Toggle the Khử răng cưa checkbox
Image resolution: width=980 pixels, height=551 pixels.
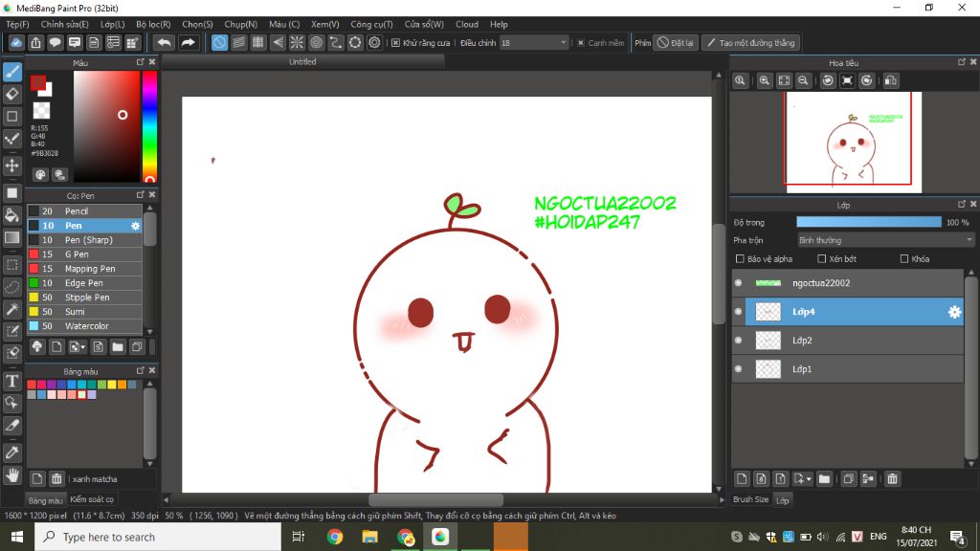click(395, 42)
